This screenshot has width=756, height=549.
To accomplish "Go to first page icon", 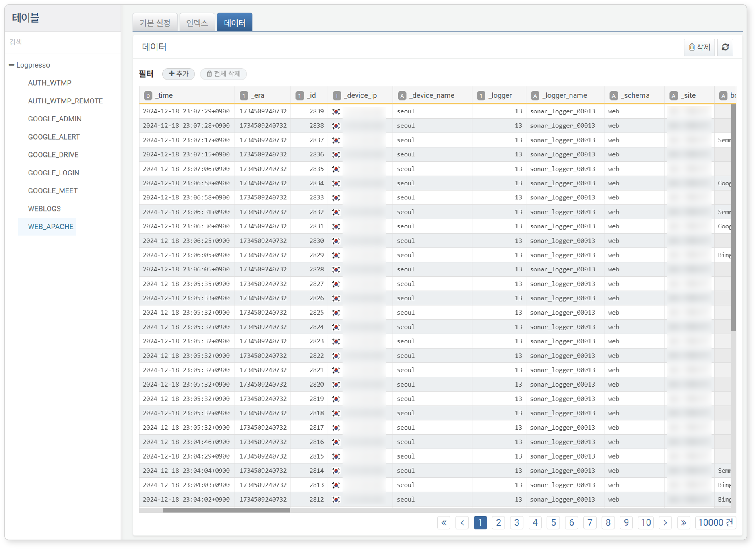I will pyautogui.click(x=444, y=523).
